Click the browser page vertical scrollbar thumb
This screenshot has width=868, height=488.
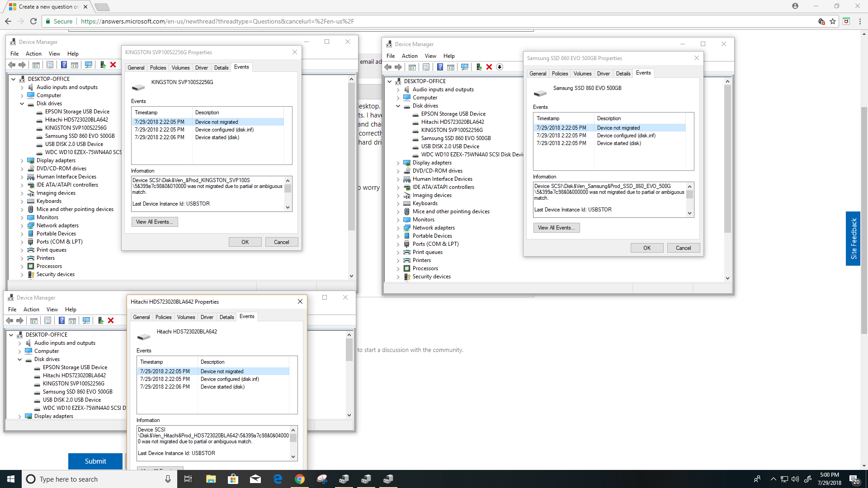click(864, 221)
